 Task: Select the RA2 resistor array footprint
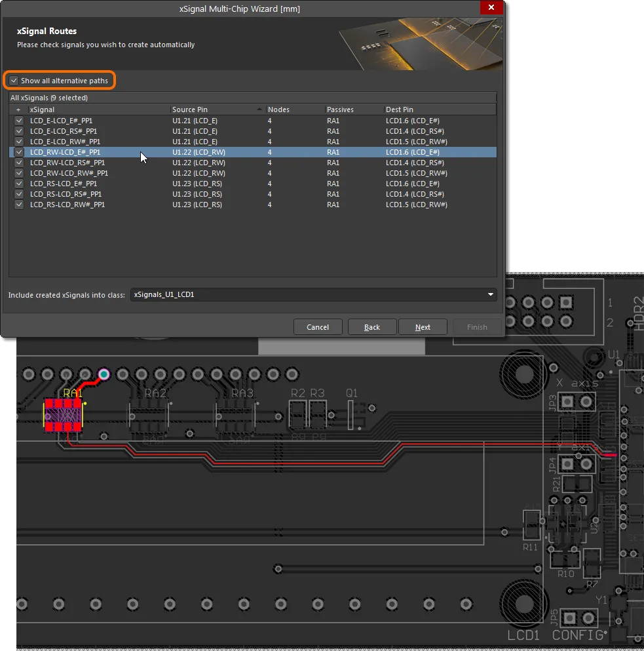[149, 415]
